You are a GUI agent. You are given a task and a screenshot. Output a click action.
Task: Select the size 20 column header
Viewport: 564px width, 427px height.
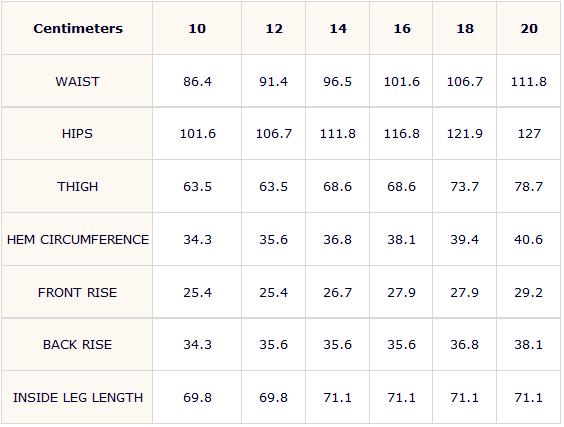pyautogui.click(x=529, y=28)
